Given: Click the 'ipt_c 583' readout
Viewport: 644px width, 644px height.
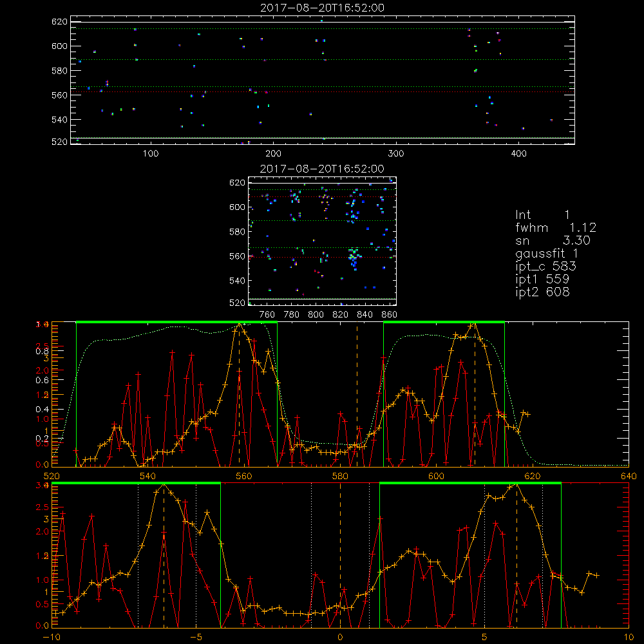Looking at the screenshot, I should coord(546,267).
